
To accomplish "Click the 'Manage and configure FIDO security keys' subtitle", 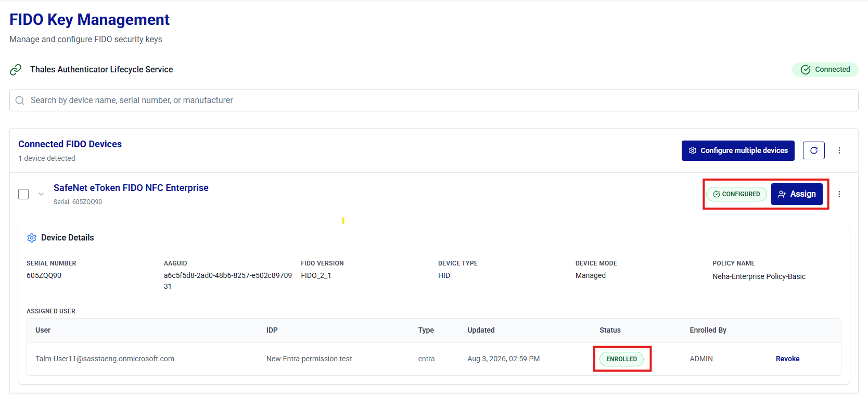I will click(x=86, y=40).
